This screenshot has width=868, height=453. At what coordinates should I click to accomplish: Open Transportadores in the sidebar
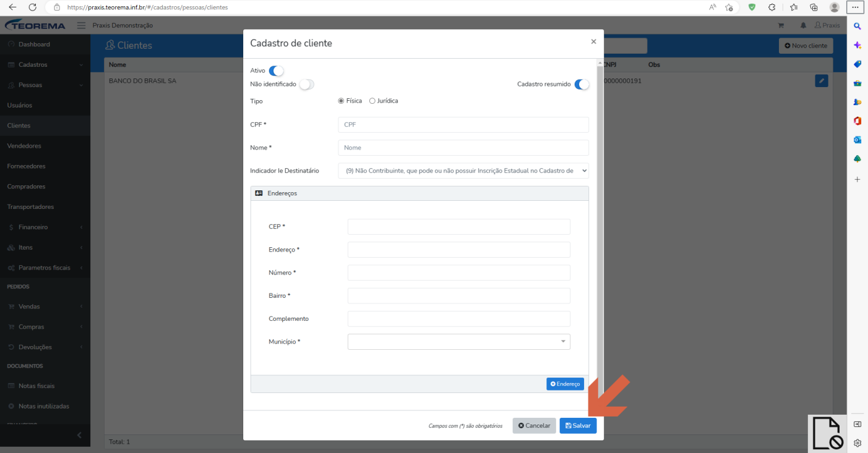pos(45,207)
